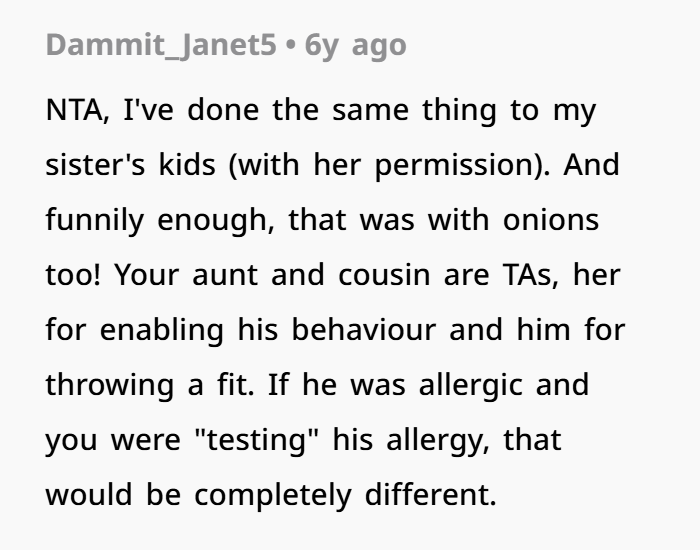
Task: Click the word "onions" in the comment
Action: point(549,220)
